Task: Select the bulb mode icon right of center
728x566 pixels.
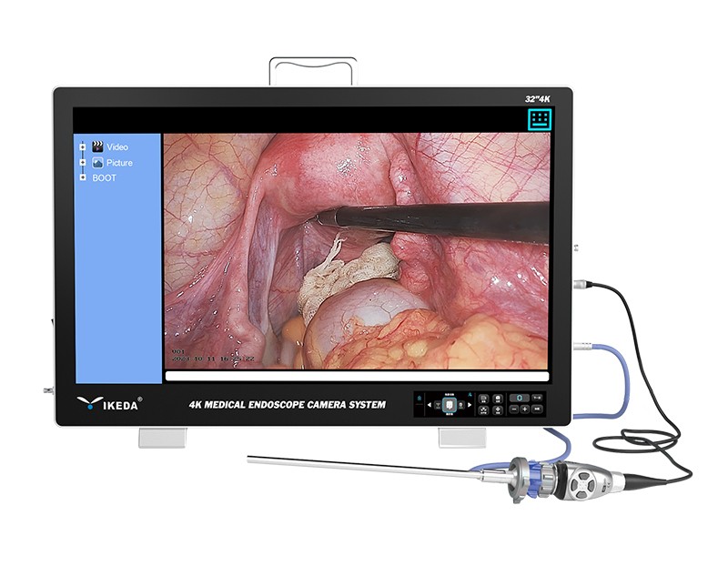Action: pyautogui.click(x=461, y=405)
